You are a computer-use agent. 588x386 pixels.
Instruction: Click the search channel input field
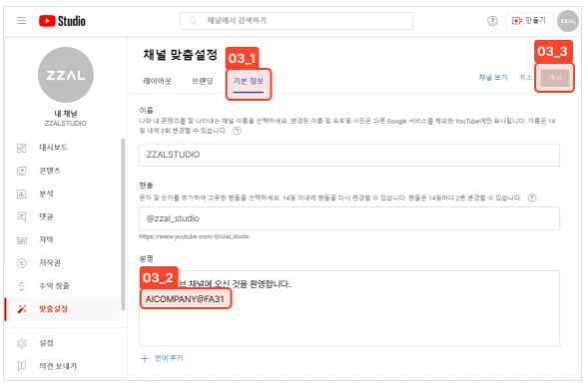click(x=296, y=21)
